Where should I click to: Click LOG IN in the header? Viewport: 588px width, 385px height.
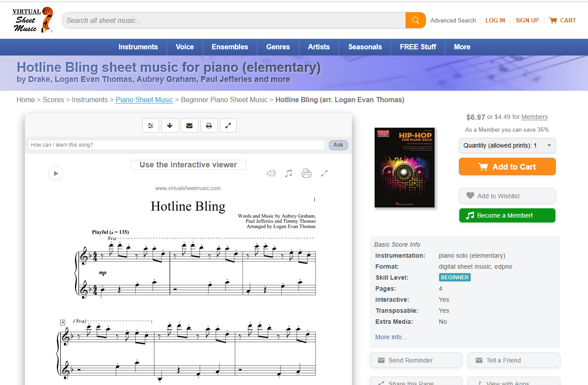coord(495,20)
